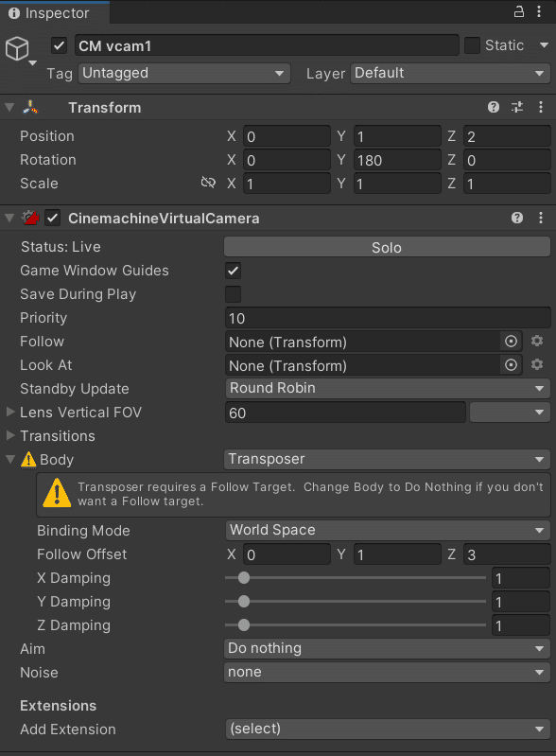Disable the CinemachineVirtualCamera component checkbox
The width and height of the screenshot is (556, 756).
[x=53, y=218]
